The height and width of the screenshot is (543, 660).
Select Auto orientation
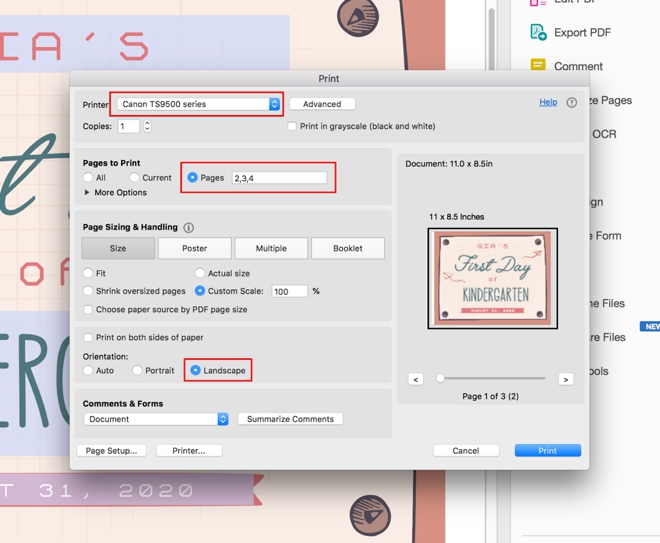[88, 370]
